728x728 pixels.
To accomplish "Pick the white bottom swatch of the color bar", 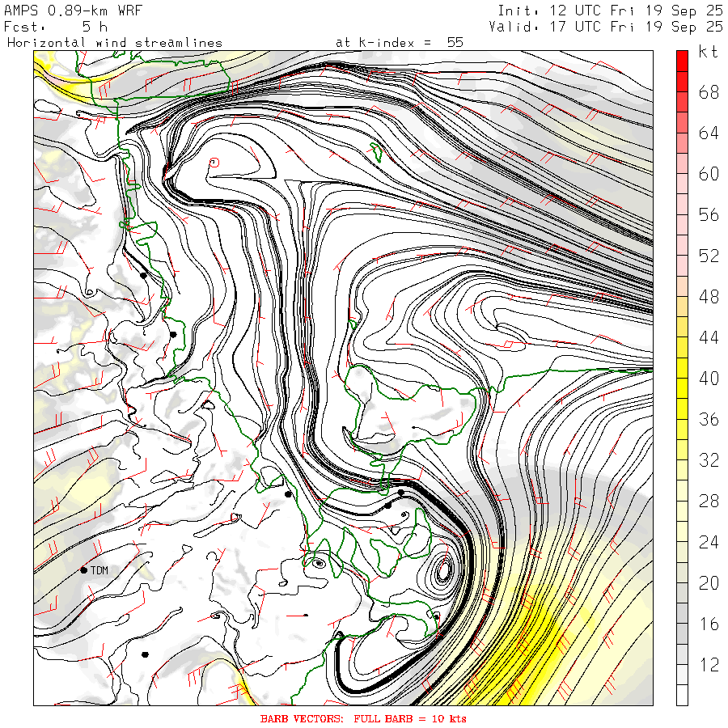I will coord(682,695).
